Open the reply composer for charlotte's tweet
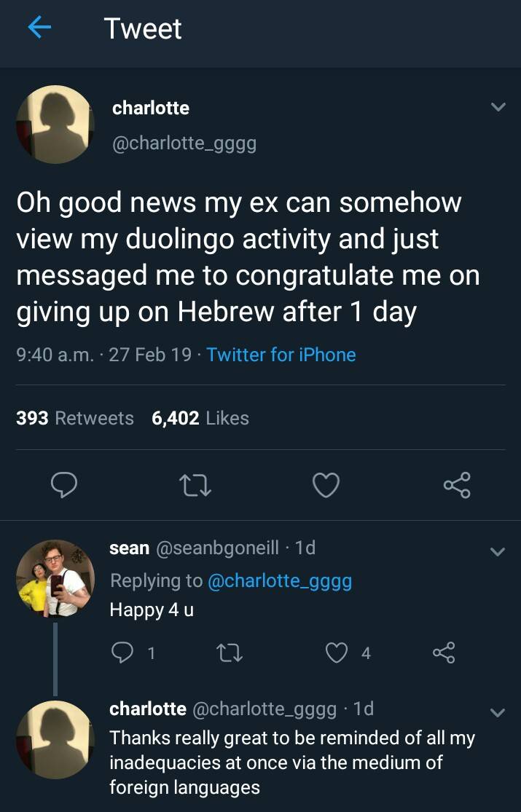 [x=64, y=485]
